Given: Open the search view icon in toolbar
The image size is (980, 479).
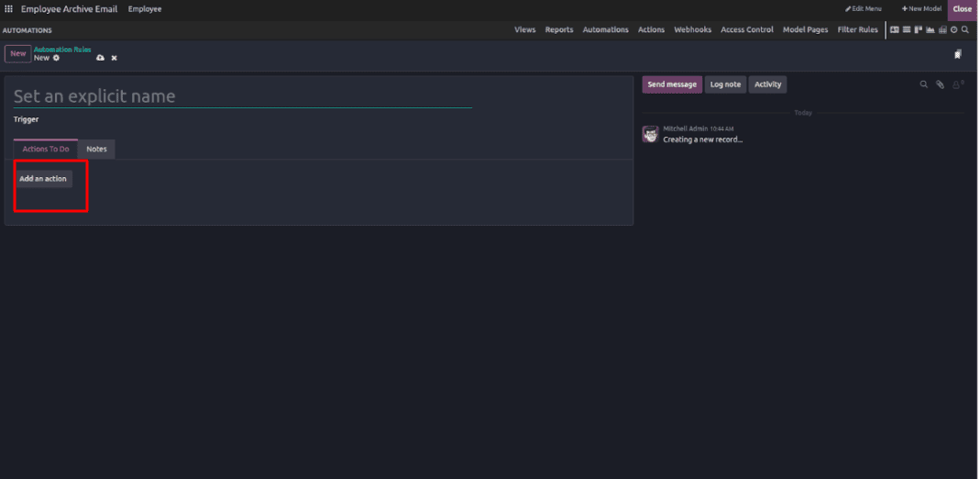Looking at the screenshot, I should [965, 30].
